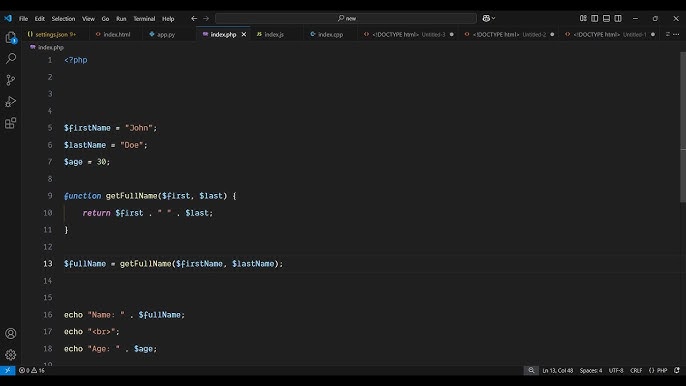Toggle the bottom panel layout icon
Screen dimensions: 686x386
coord(606,18)
